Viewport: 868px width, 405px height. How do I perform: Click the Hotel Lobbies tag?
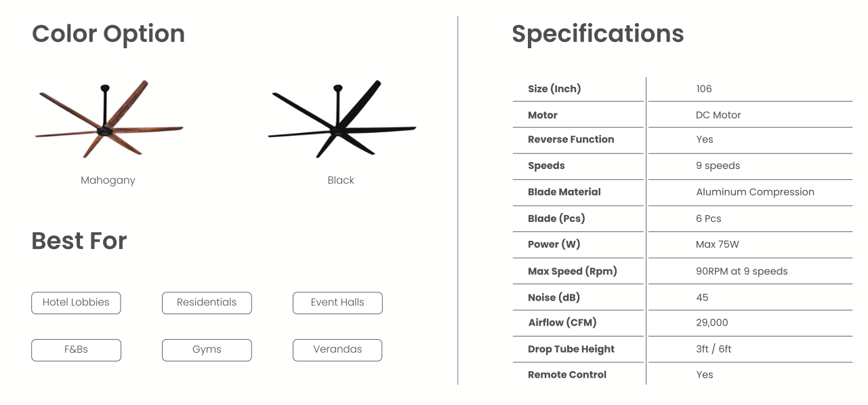[x=76, y=303]
